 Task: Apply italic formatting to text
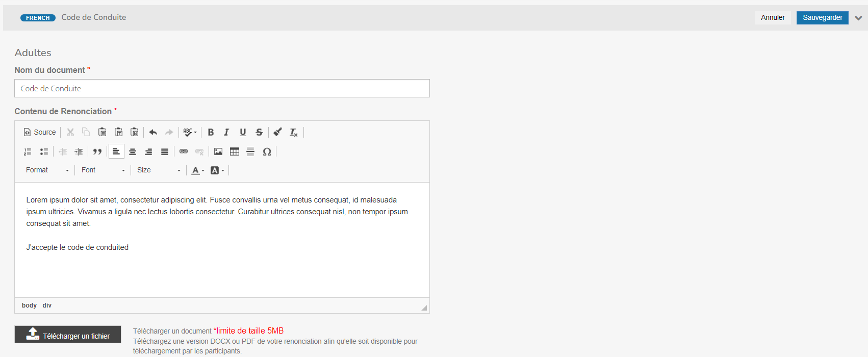226,132
